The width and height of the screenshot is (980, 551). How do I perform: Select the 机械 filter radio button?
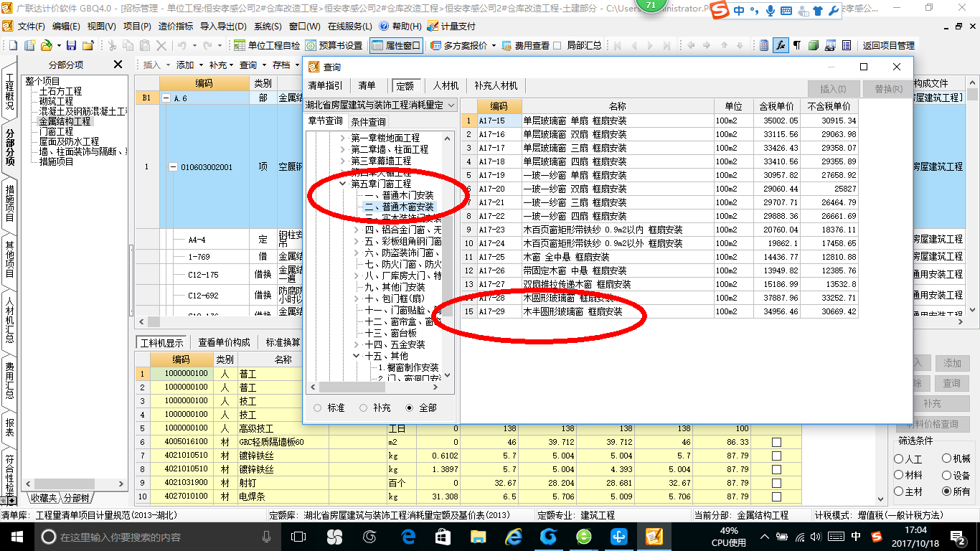947,459
